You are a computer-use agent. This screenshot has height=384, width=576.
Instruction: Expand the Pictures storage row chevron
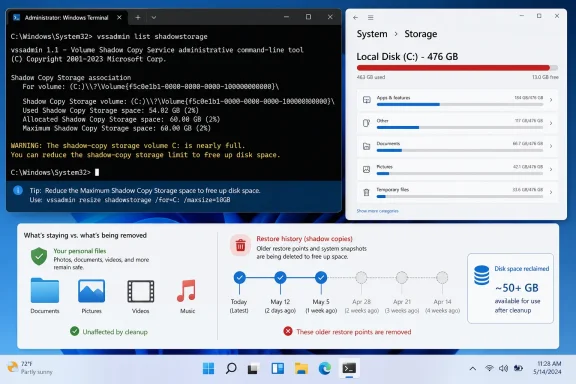[x=551, y=169]
